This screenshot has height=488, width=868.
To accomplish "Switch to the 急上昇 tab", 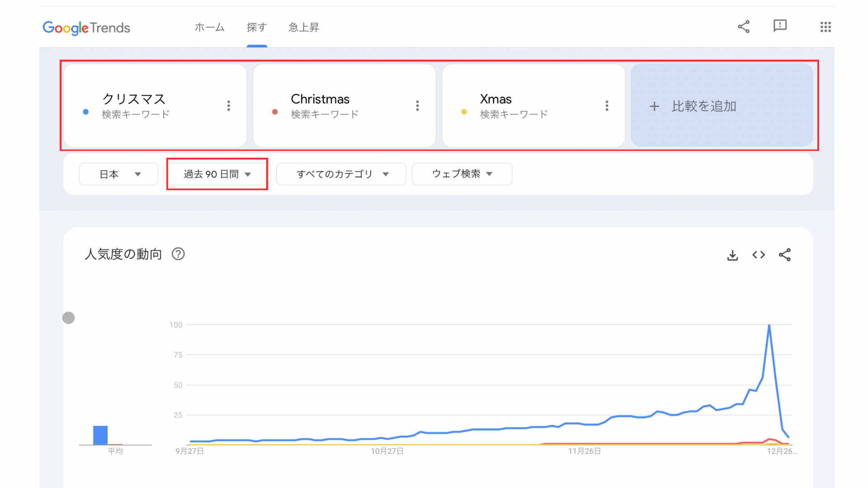I will click(x=304, y=28).
